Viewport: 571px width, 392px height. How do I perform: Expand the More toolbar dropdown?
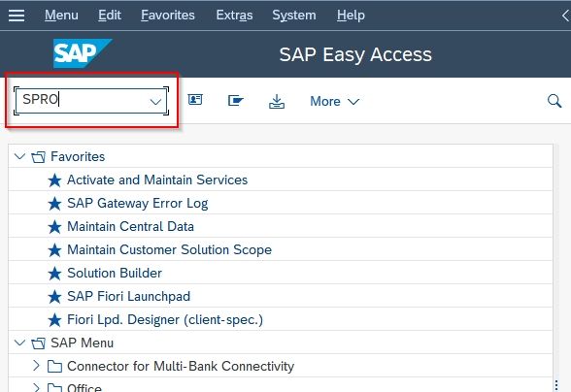[x=335, y=101]
